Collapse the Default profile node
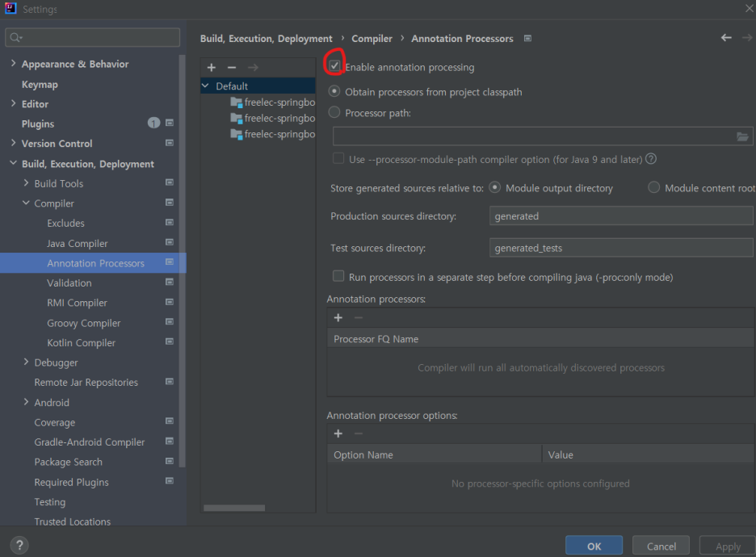This screenshot has width=756, height=557. point(206,86)
